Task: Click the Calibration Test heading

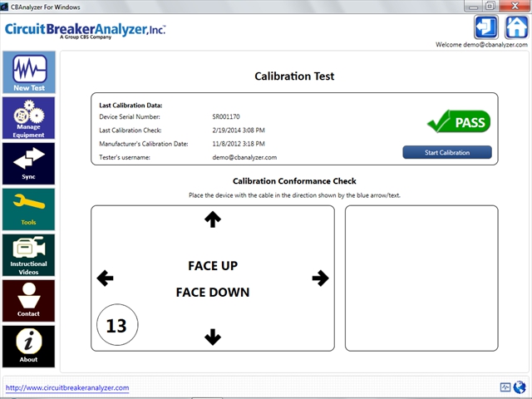Action: pos(294,76)
